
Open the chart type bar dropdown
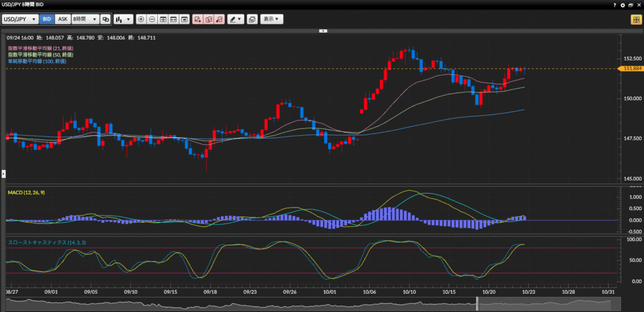pos(123,19)
